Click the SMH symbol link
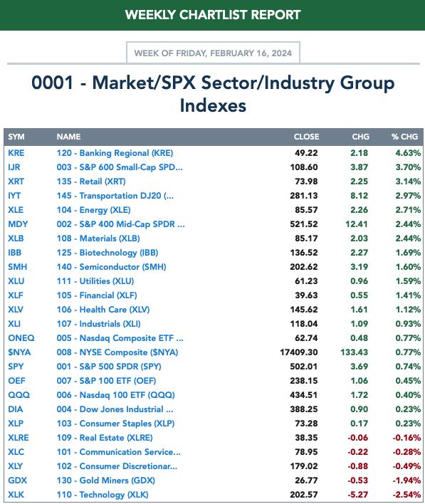 coord(18,267)
